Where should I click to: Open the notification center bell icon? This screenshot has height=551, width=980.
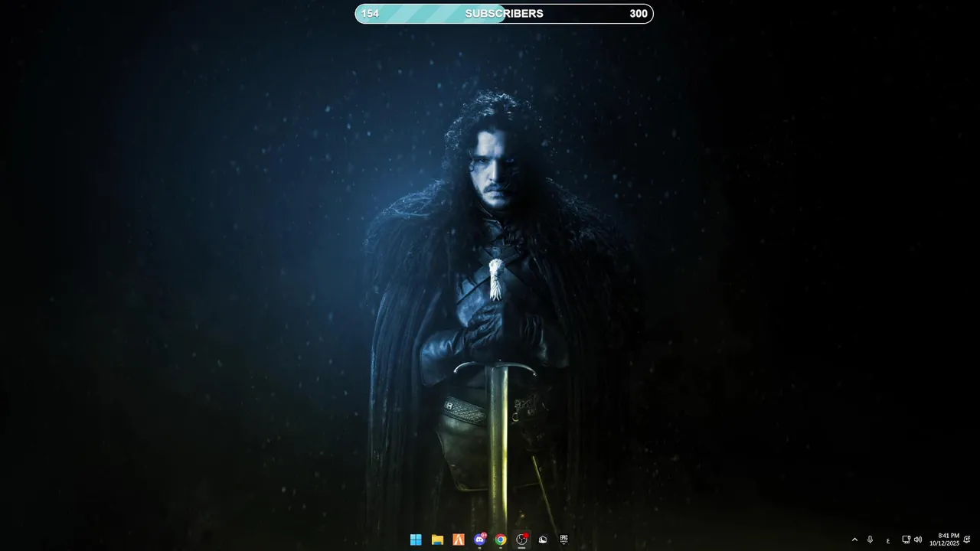pyautogui.click(x=967, y=540)
